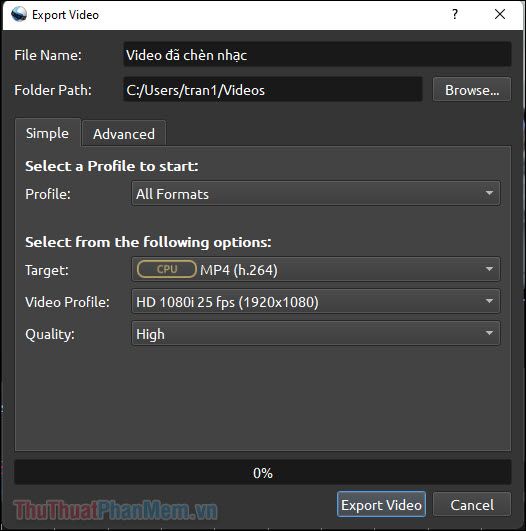The image size is (526, 531).
Task: Click the Cancel button
Action: [472, 505]
